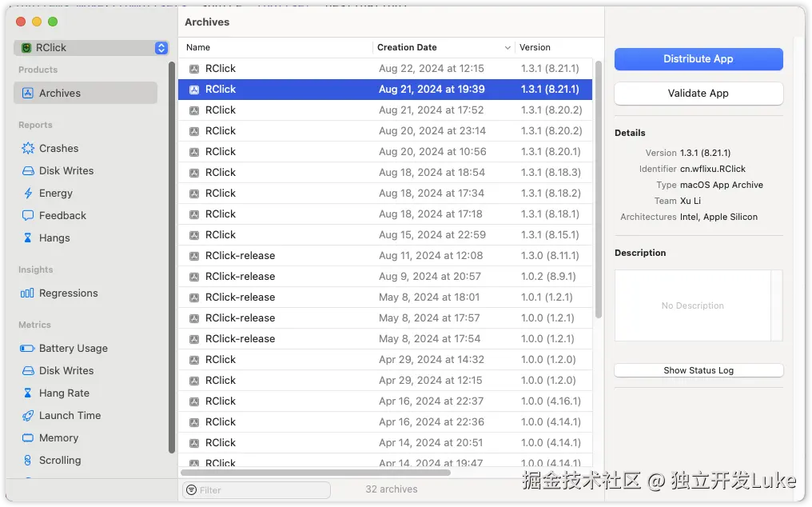Screen dimensions: 812x507
Task: Select archive version 1.3.1 (8.18.1)
Action: click(384, 214)
